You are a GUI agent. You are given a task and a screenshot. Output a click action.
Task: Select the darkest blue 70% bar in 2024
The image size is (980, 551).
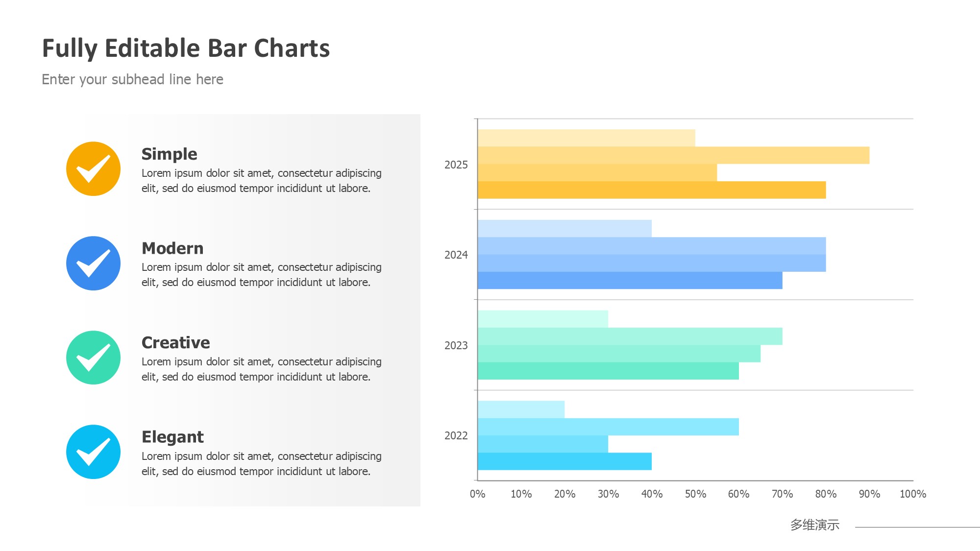pos(630,281)
